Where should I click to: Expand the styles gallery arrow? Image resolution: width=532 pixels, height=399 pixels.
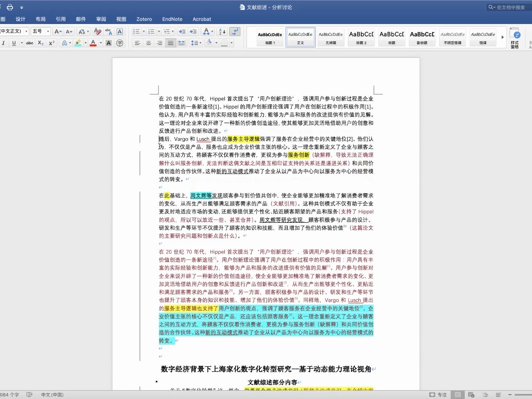coord(502,37)
